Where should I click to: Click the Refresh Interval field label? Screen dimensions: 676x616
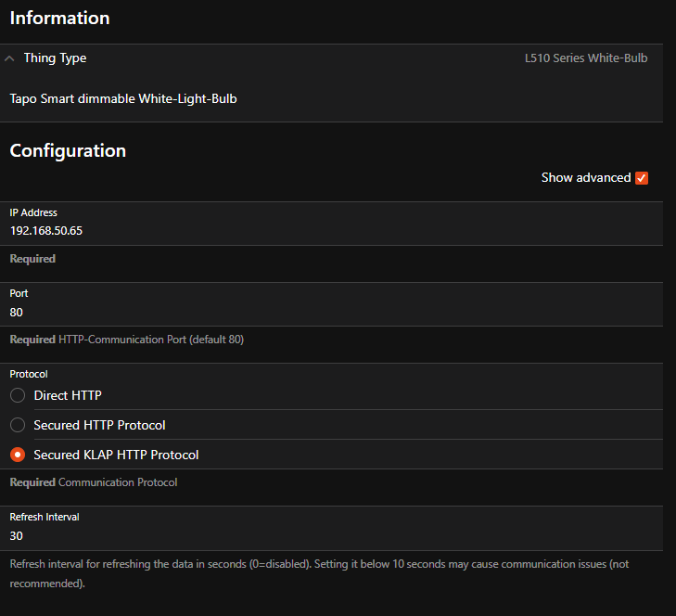(x=46, y=517)
